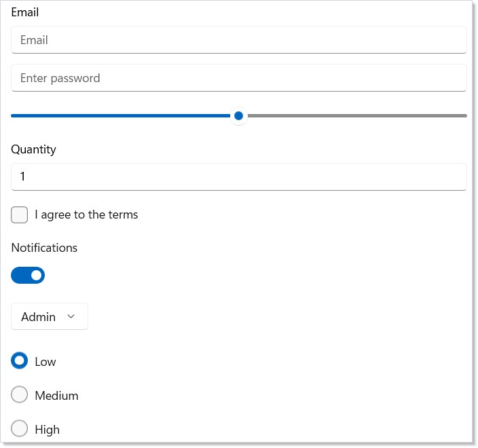Screen dimensions: 478x448
Task: Open the Admin dropdown
Action: pos(50,316)
